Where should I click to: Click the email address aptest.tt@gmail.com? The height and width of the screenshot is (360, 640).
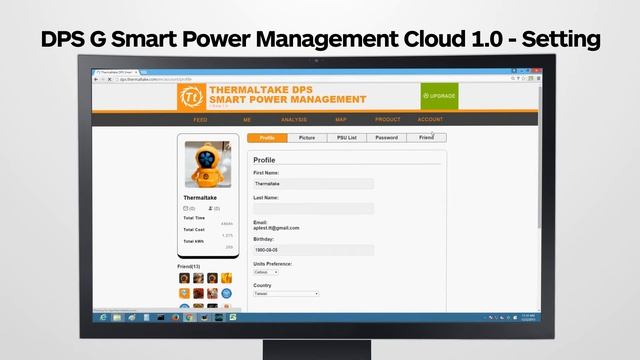(276, 228)
